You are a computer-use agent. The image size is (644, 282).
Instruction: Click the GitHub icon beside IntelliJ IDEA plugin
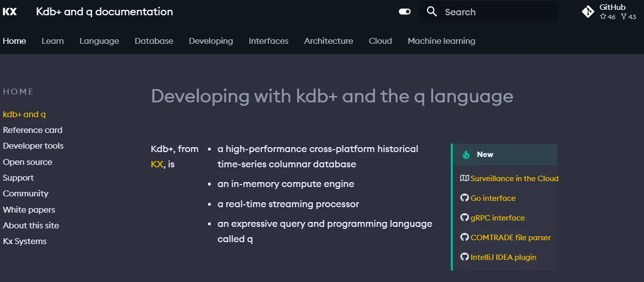click(x=464, y=257)
